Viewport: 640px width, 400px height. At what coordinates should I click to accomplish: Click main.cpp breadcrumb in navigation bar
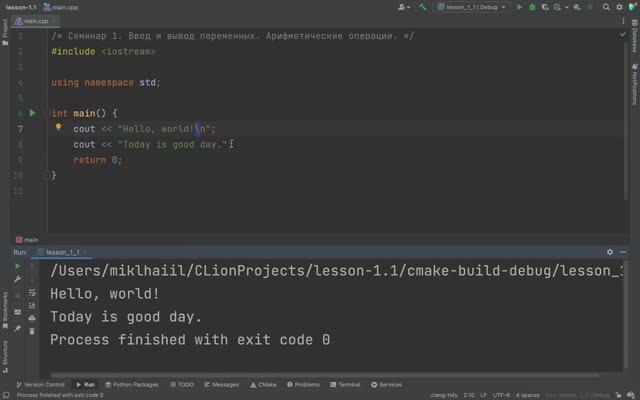[61, 7]
